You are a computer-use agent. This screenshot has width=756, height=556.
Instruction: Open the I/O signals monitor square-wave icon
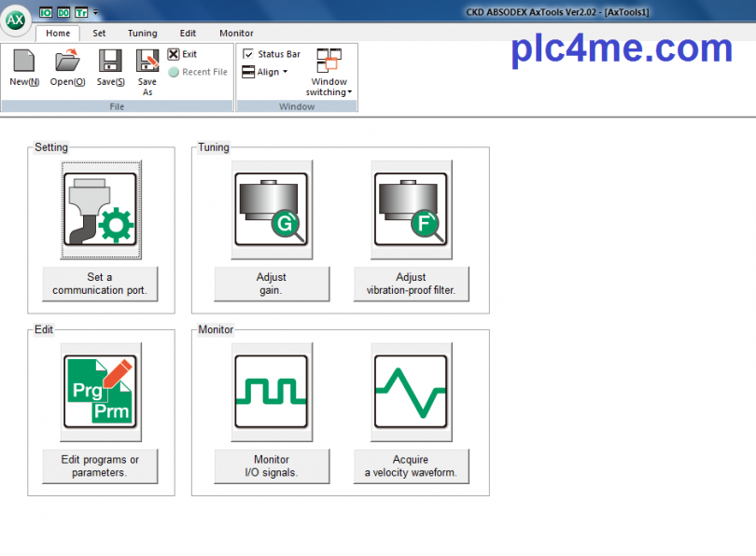(272, 392)
